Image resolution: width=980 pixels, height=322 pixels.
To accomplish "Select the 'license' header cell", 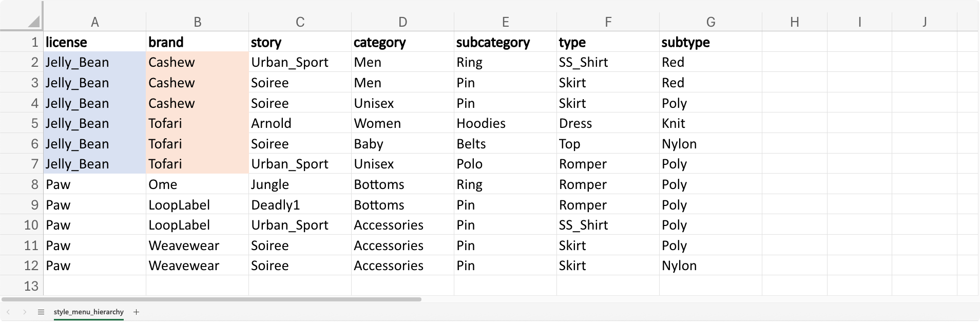I will coord(94,42).
